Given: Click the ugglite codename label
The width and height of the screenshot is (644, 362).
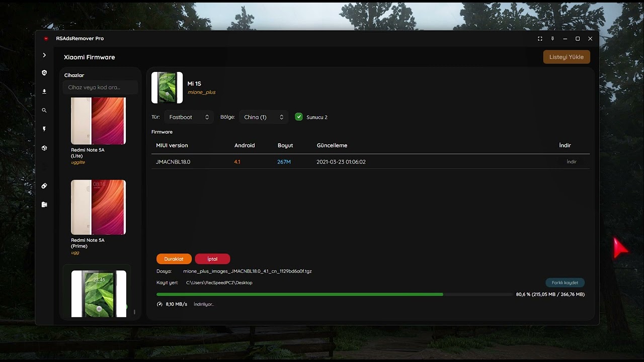Looking at the screenshot, I should [78, 162].
